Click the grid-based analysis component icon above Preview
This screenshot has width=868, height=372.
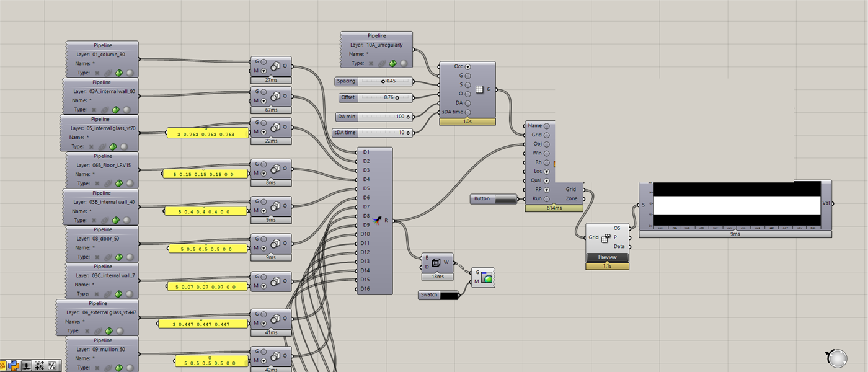tap(606, 237)
